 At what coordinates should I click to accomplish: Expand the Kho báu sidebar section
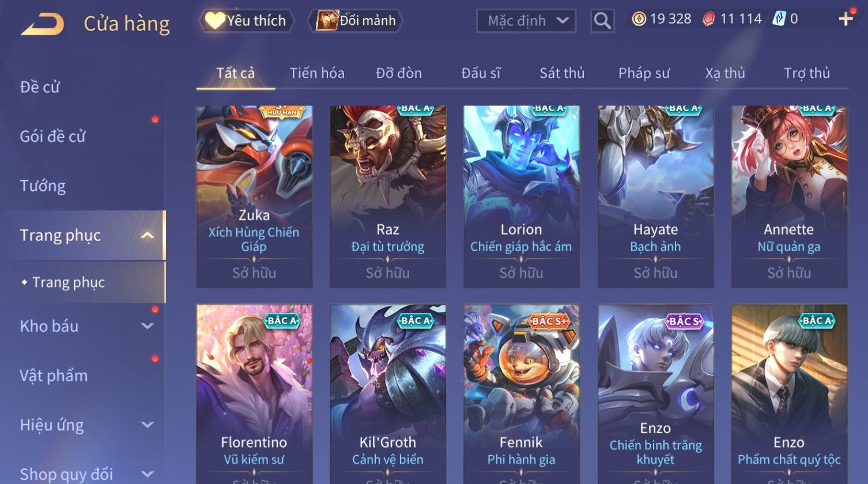pos(148,326)
